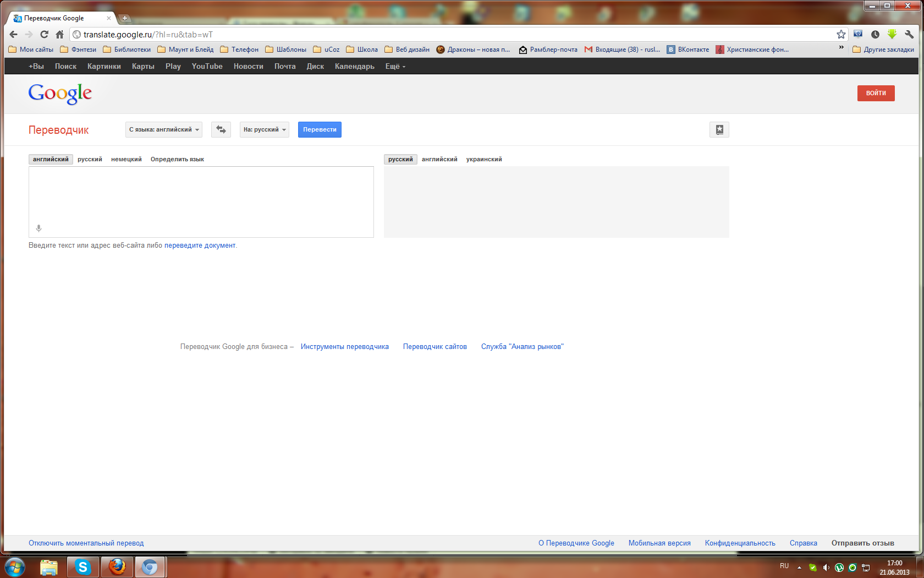Open browser home page icon
The width and height of the screenshot is (924, 578).
coord(59,34)
